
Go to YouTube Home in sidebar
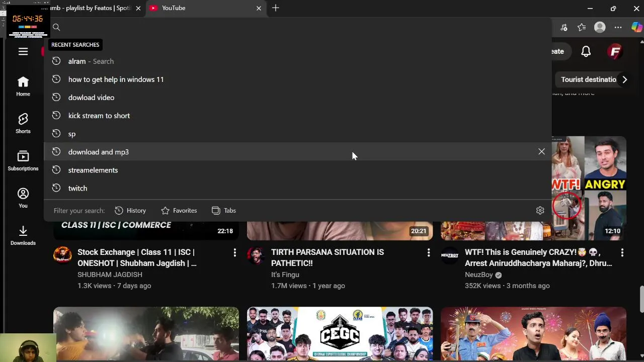(23, 86)
